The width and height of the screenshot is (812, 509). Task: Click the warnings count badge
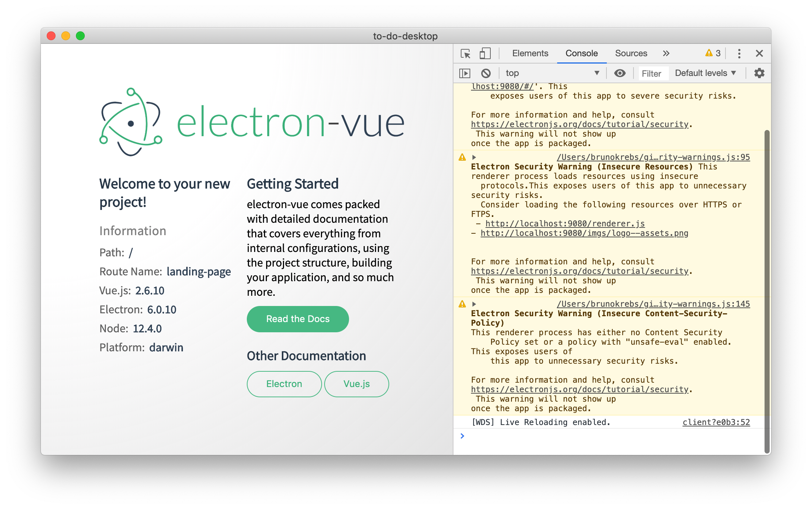pos(713,53)
